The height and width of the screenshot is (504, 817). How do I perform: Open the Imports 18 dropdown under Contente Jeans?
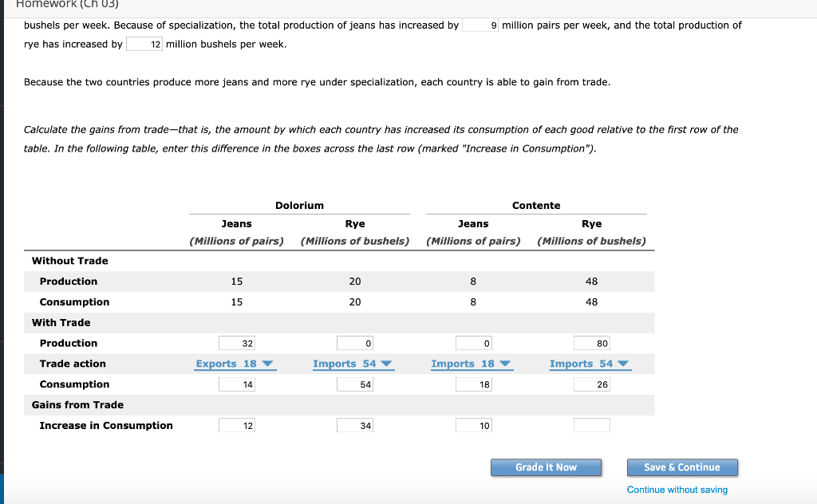tap(473, 364)
